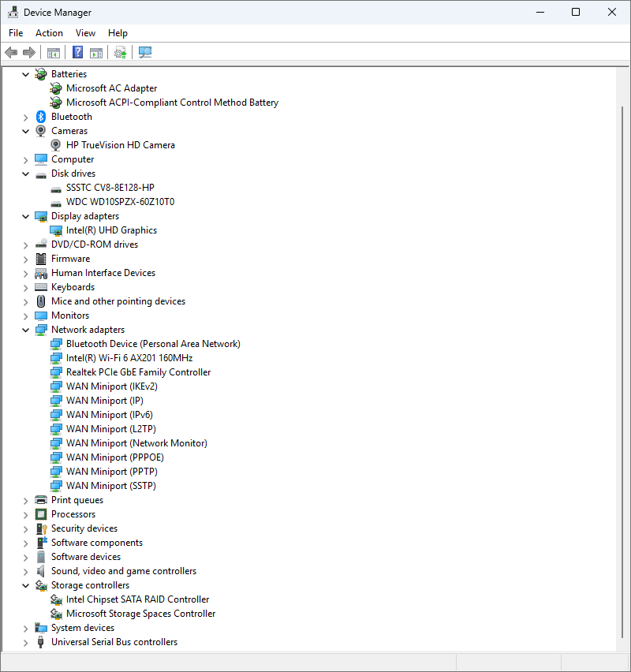This screenshot has width=631, height=672.
Task: Click the Universal Serial Bus plug icon
Action: [41, 642]
